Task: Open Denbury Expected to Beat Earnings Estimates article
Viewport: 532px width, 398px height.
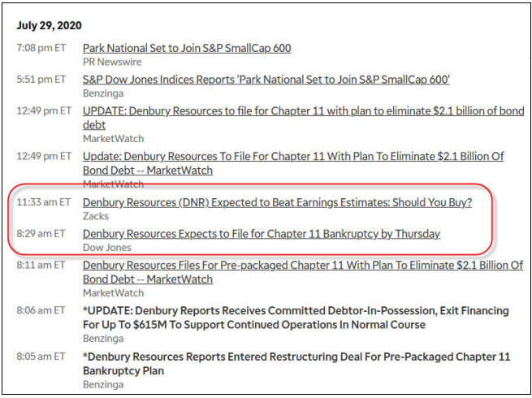Action: (x=277, y=202)
